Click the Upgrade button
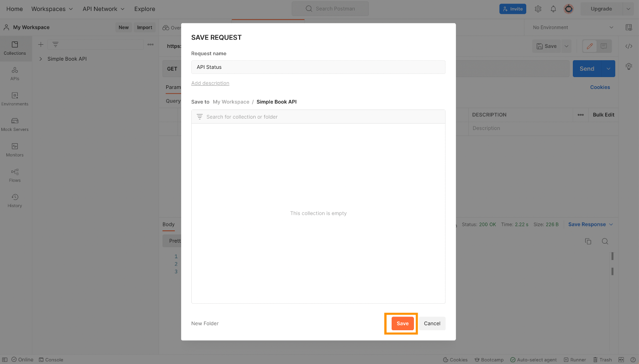 [x=601, y=9]
